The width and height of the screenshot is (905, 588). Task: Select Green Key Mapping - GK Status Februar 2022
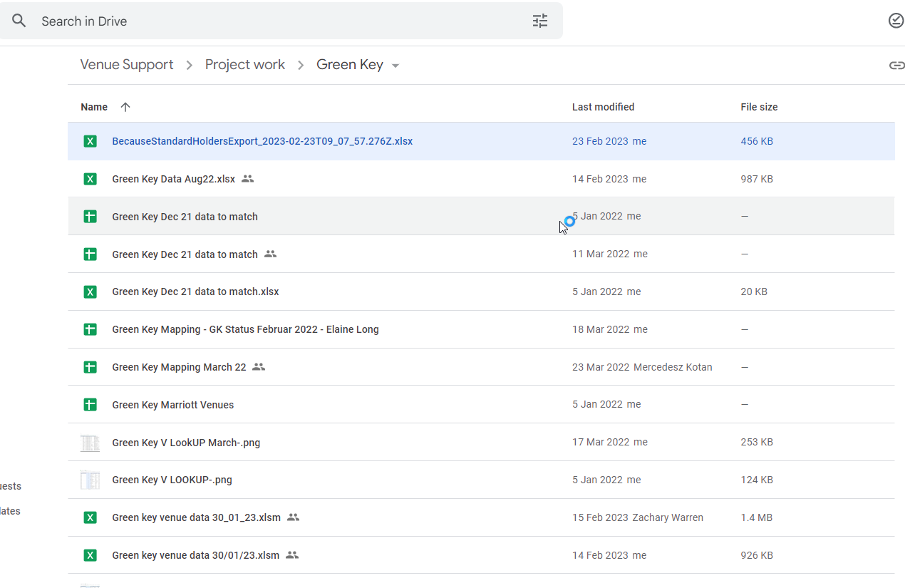tap(245, 329)
